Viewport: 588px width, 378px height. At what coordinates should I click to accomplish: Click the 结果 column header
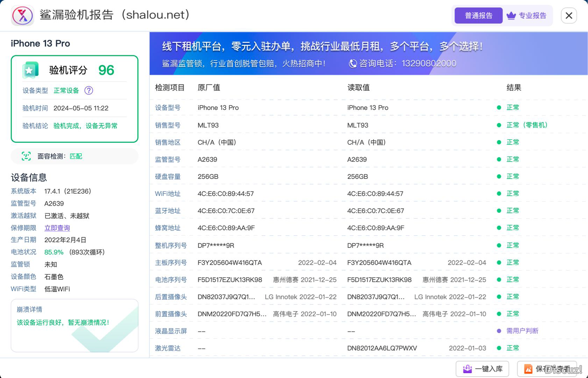point(514,87)
